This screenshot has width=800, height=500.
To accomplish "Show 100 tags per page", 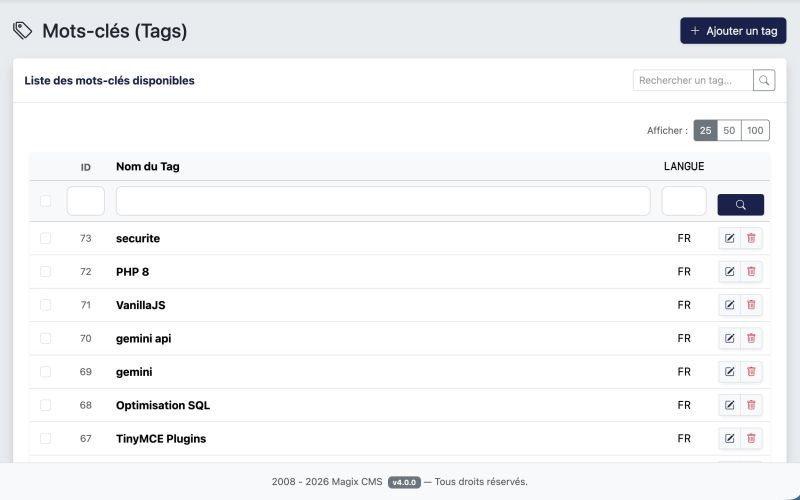I will point(755,131).
